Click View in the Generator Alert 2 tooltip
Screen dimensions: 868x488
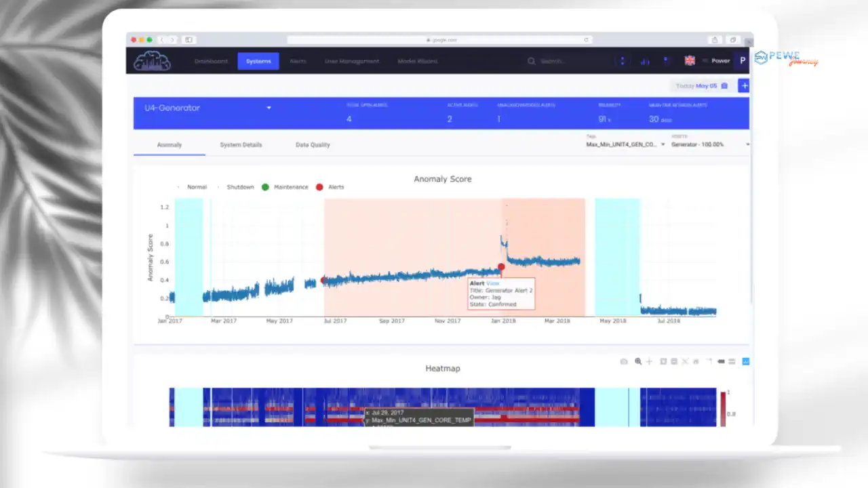pyautogui.click(x=493, y=283)
